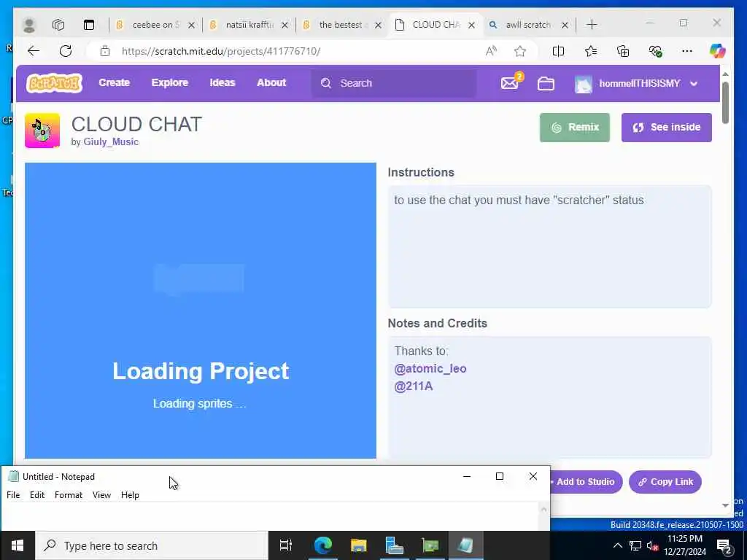Open a new tab with plus icon

[x=592, y=25]
